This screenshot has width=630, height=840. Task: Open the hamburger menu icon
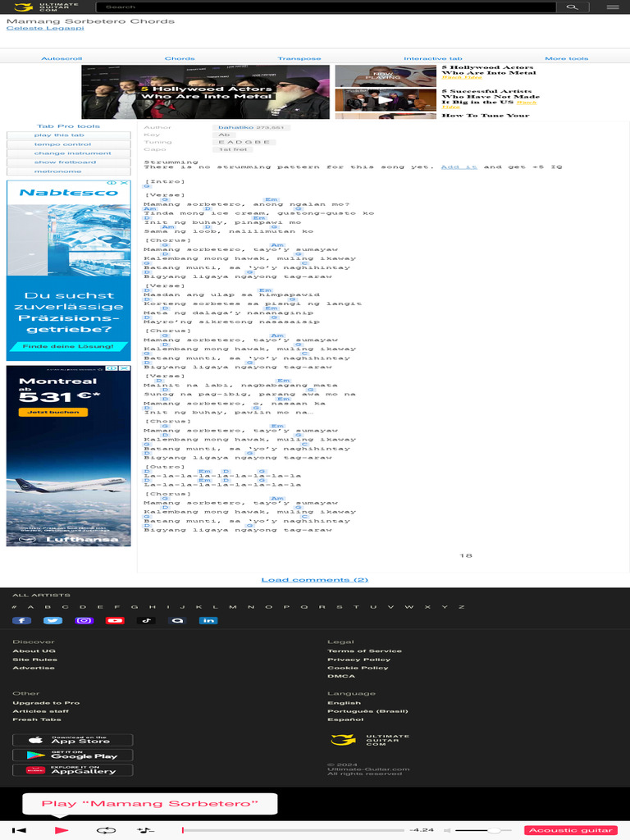click(x=613, y=7)
